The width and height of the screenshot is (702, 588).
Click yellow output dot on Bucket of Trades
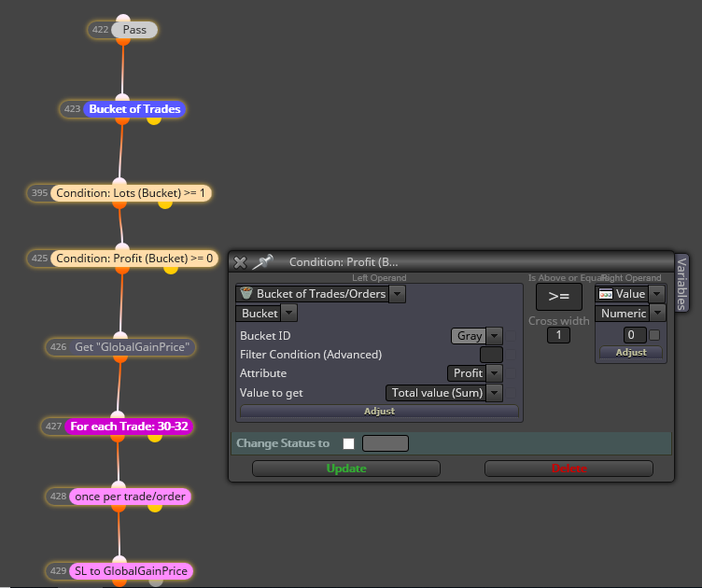tap(153, 119)
